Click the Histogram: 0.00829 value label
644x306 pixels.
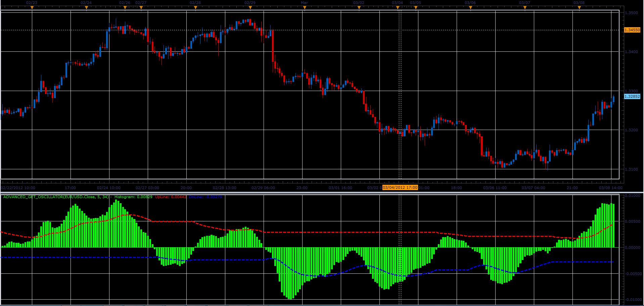pos(133,197)
